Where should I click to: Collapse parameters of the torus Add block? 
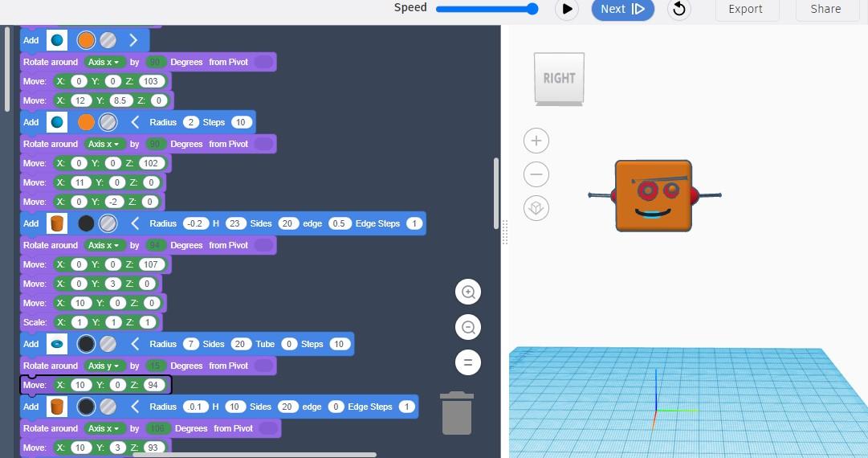click(135, 344)
